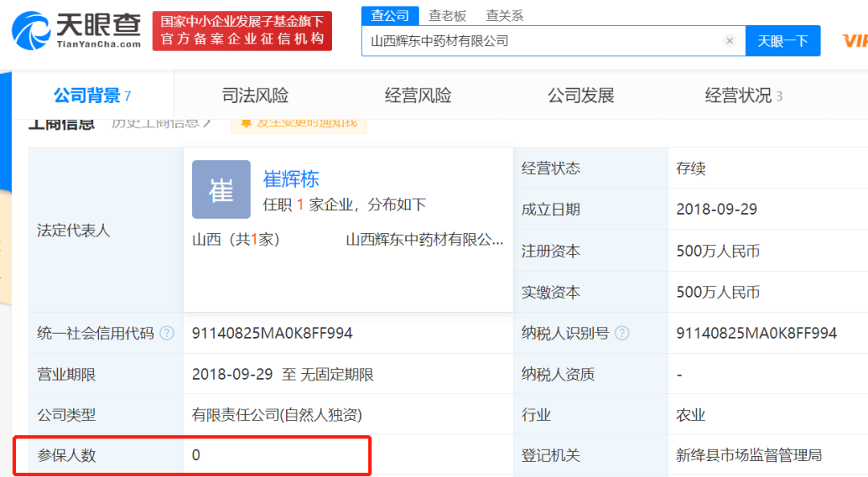868x477 pixels.
Task: Open the 经营风险 section tab
Action: point(418,95)
